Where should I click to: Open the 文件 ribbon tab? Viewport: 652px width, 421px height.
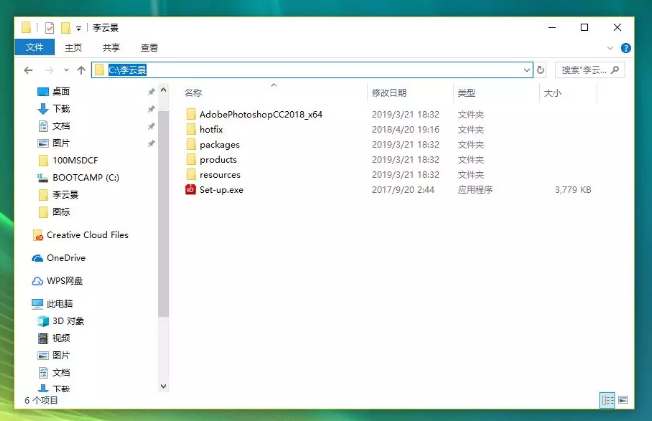(x=35, y=47)
